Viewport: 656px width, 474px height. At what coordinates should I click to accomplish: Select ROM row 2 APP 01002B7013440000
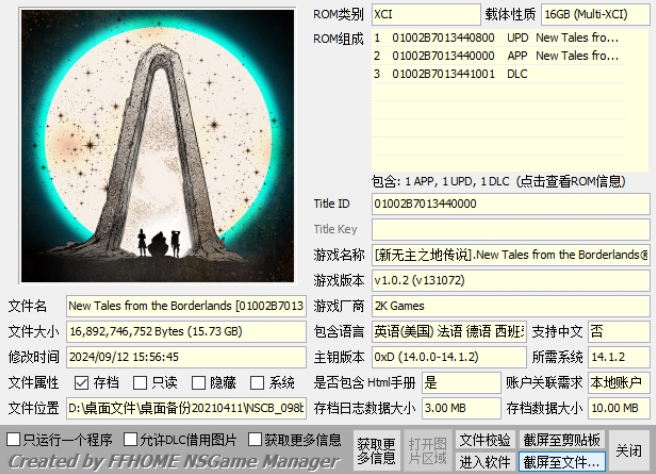tap(498, 56)
